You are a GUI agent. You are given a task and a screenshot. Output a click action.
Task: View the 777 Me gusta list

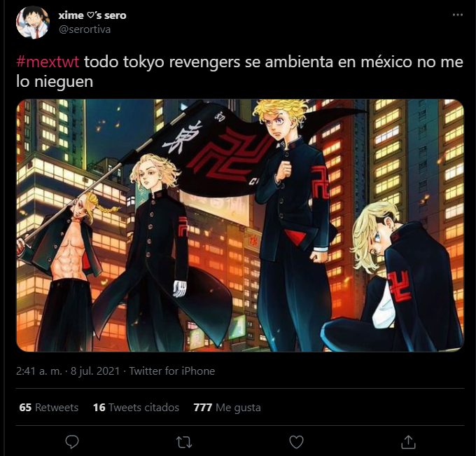pyautogui.click(x=227, y=408)
